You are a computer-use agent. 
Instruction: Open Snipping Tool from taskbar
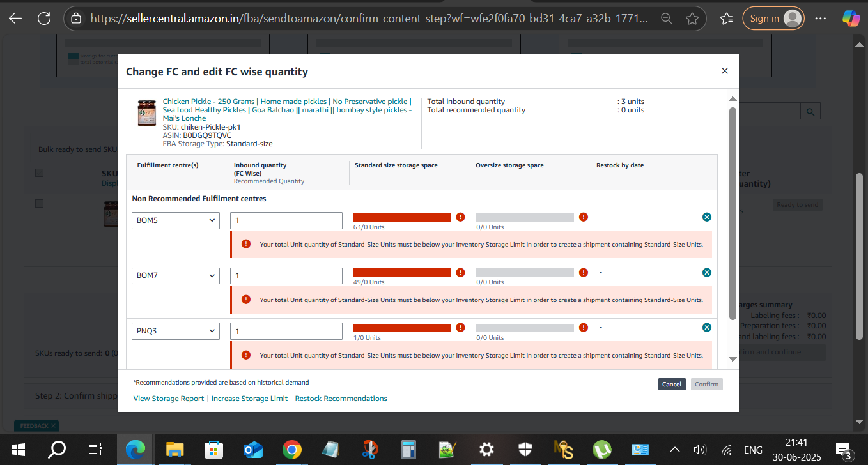click(369, 450)
